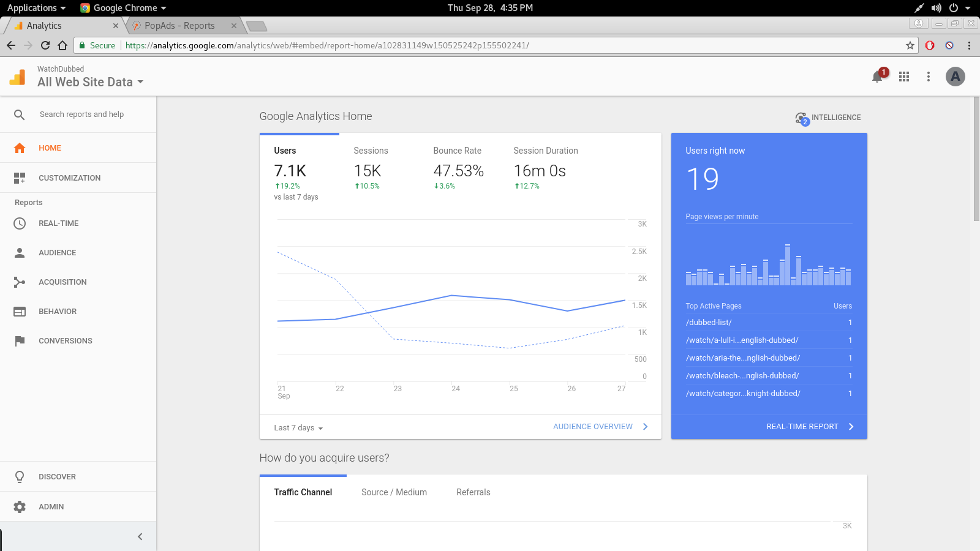Click the account avatar icon
This screenshot has width=980, height=551.
(x=955, y=77)
